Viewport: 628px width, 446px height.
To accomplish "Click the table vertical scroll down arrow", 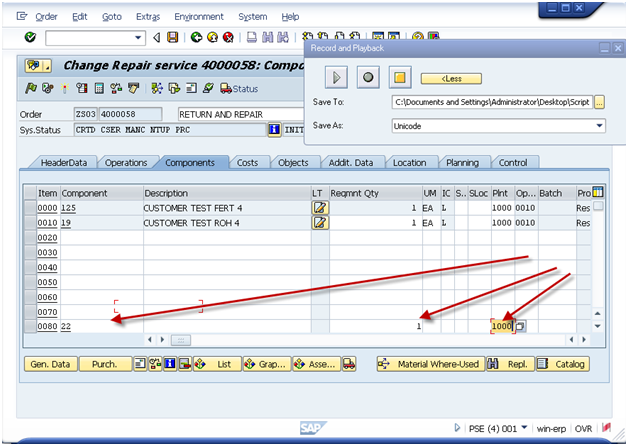I will pyautogui.click(x=598, y=326).
